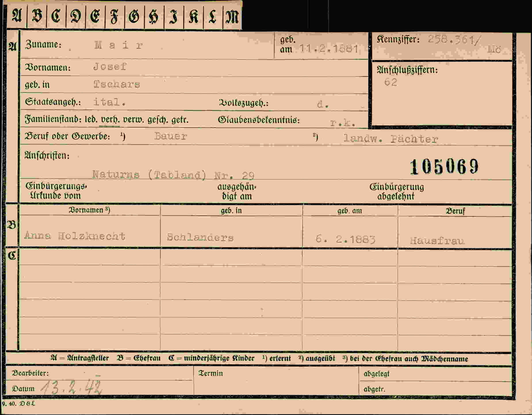Click citizenship value 'ital.'
The height and width of the screenshot is (415, 532).
click(109, 102)
